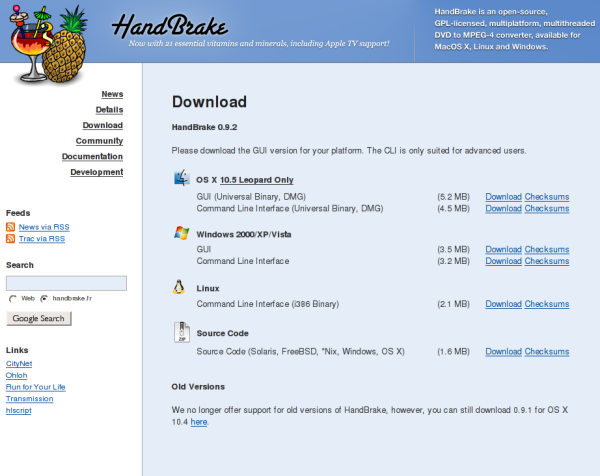
Task: Click the 'Download' page heading
Action: 209,102
